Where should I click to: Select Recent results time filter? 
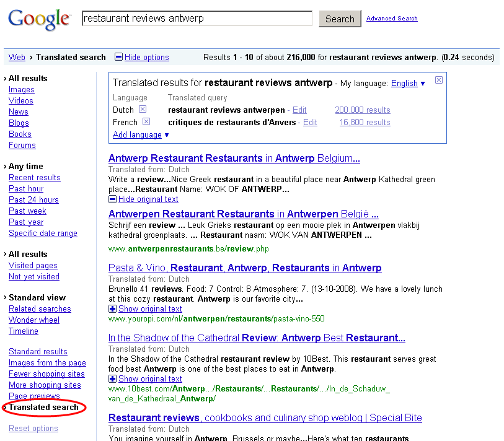(35, 178)
